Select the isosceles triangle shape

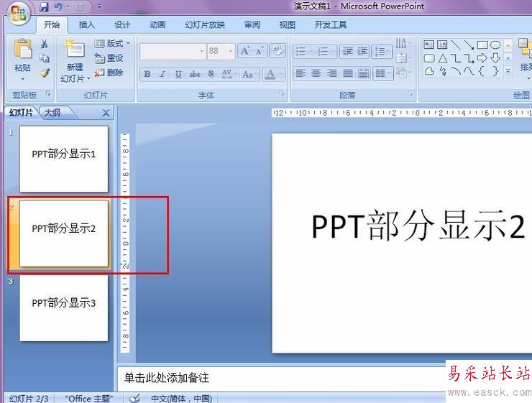coord(442,58)
